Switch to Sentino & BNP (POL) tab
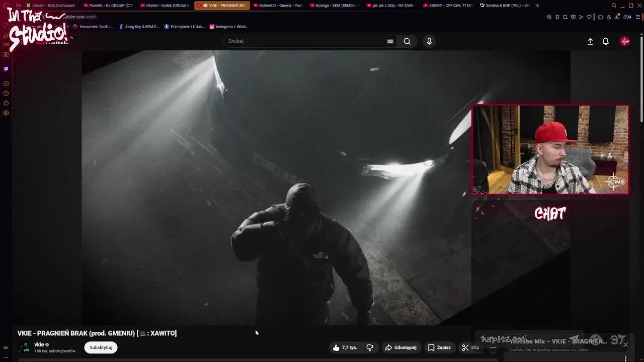644x362 pixels. click(x=505, y=6)
